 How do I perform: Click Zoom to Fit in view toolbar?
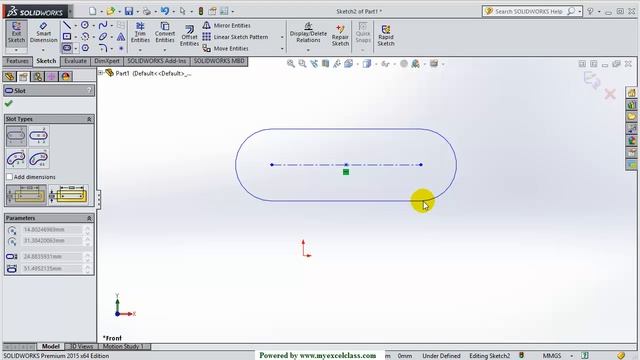click(x=291, y=64)
